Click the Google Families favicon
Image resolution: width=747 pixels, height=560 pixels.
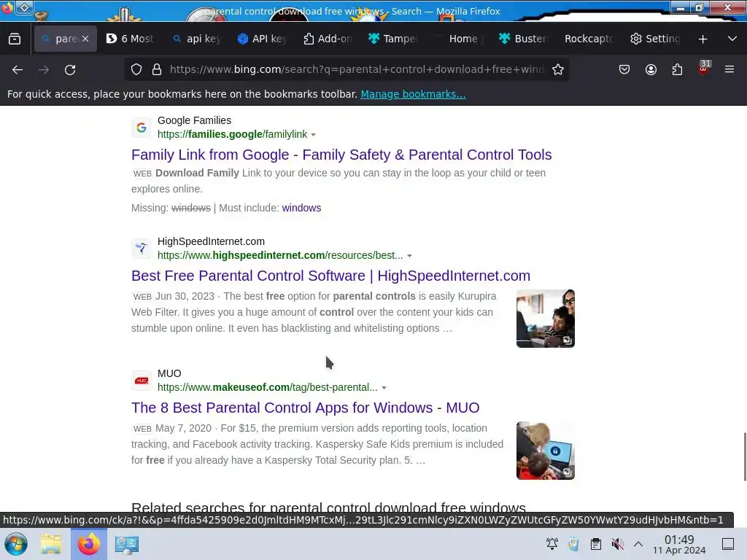(142, 128)
